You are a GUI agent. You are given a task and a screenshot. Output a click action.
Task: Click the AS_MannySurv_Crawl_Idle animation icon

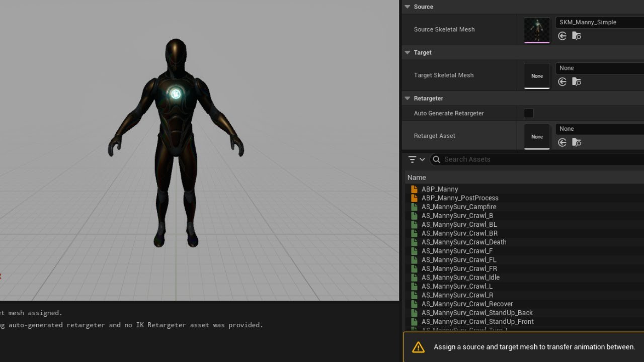point(414,278)
